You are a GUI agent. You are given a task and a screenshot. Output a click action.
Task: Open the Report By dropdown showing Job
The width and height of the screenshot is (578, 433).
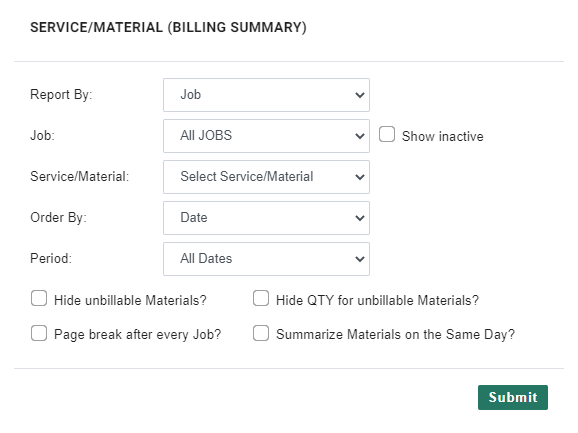266,95
